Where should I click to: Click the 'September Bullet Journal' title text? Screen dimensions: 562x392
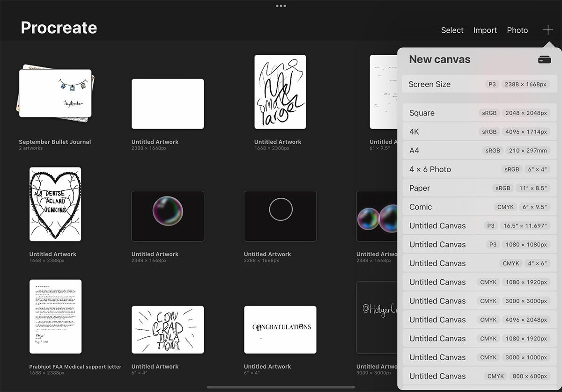coord(55,142)
